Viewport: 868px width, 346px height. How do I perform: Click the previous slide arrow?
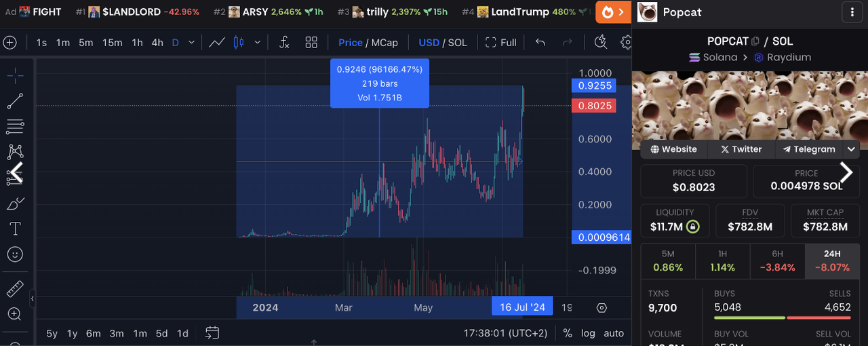16,172
